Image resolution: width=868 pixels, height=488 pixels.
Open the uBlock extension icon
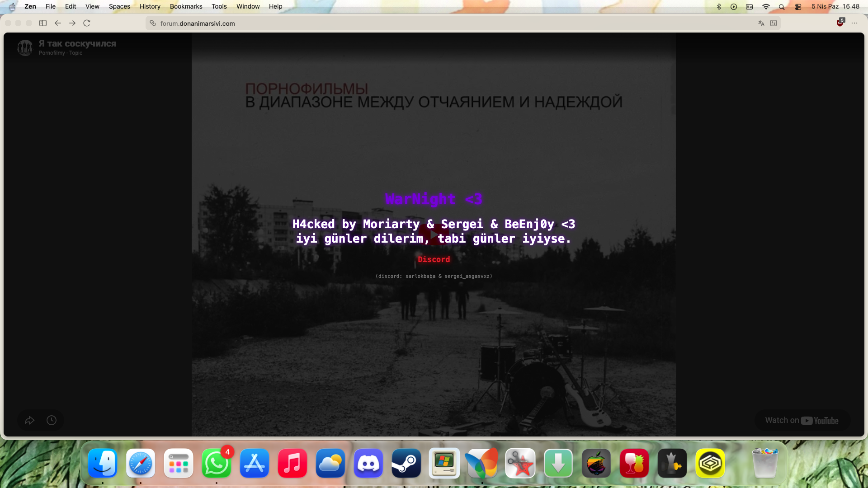pos(840,23)
